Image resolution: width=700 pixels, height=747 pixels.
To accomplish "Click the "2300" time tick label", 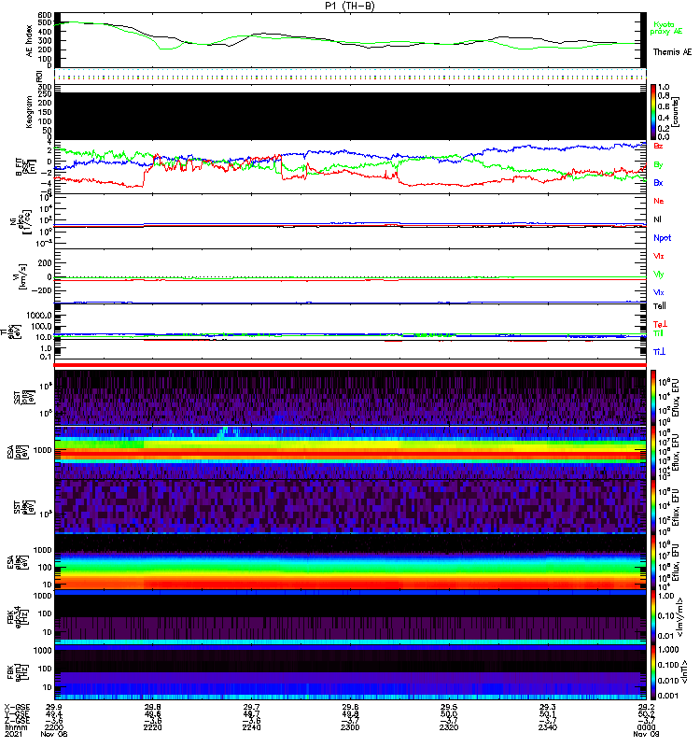I will tap(350, 727).
